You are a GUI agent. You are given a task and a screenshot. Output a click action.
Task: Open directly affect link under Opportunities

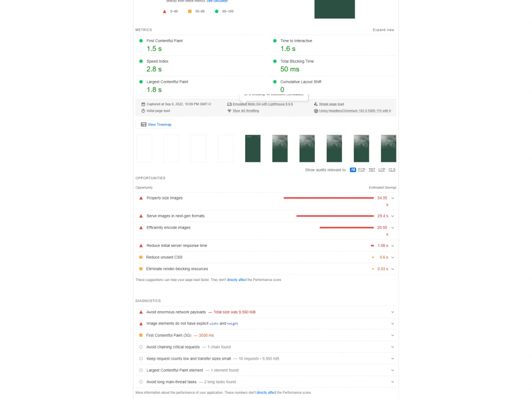[237, 280]
